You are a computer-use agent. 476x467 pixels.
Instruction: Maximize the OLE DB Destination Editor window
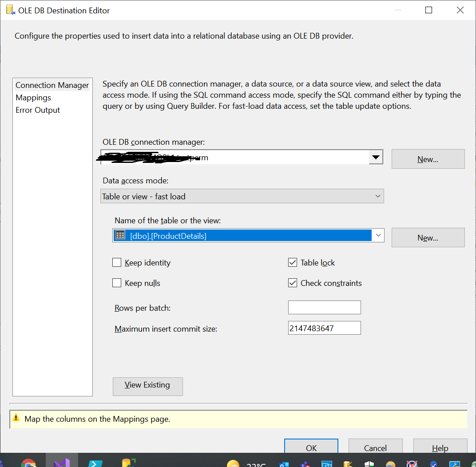click(x=428, y=10)
